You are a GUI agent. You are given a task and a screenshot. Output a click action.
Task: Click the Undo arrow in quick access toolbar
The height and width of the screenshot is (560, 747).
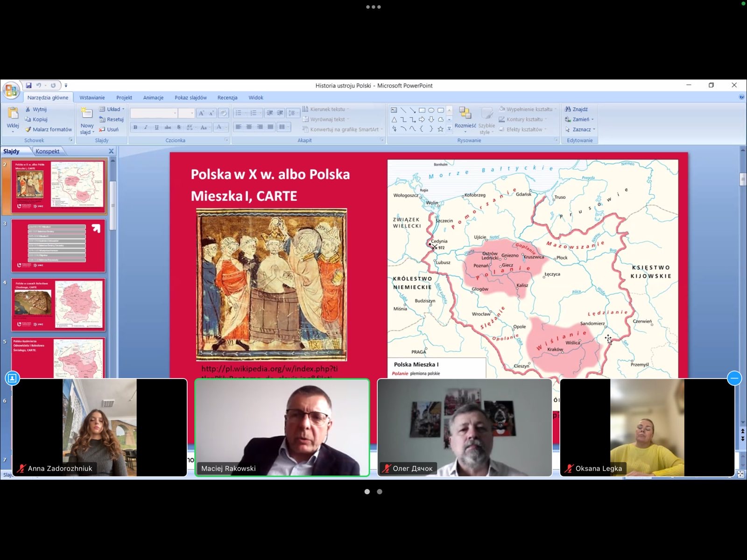39,85
